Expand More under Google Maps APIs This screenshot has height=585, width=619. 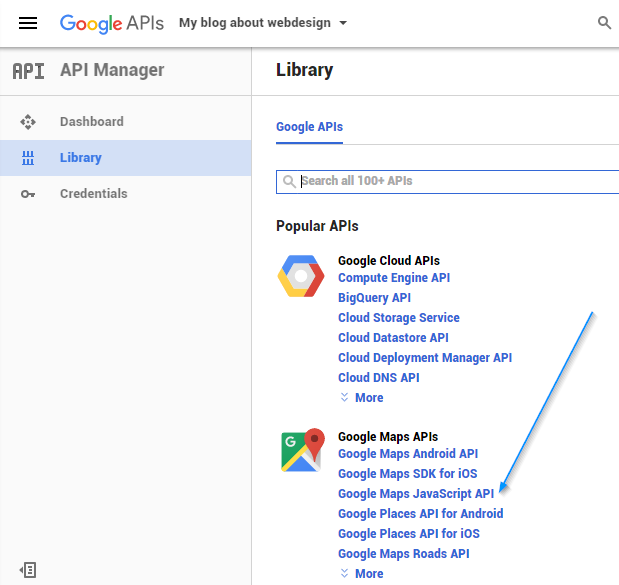coord(362,574)
